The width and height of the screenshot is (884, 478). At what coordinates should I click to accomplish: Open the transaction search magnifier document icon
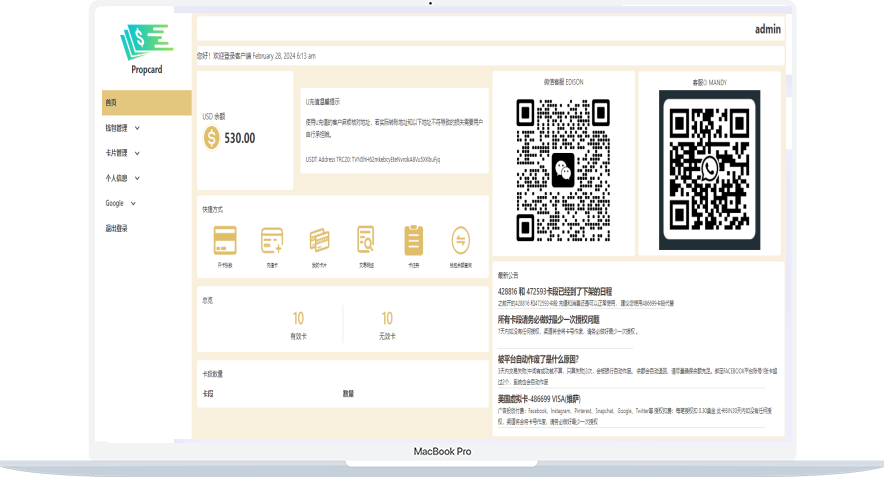[x=367, y=240]
